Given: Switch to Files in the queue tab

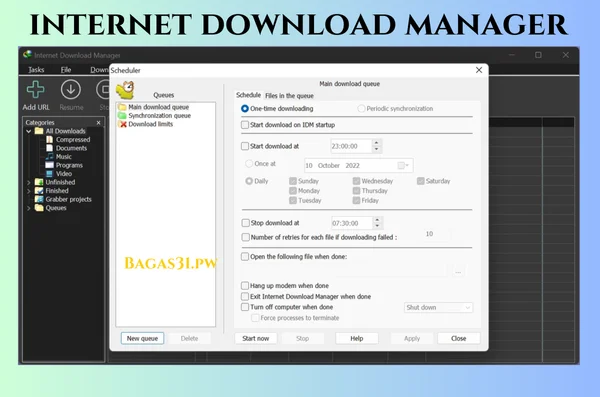Looking at the screenshot, I should pos(289,96).
